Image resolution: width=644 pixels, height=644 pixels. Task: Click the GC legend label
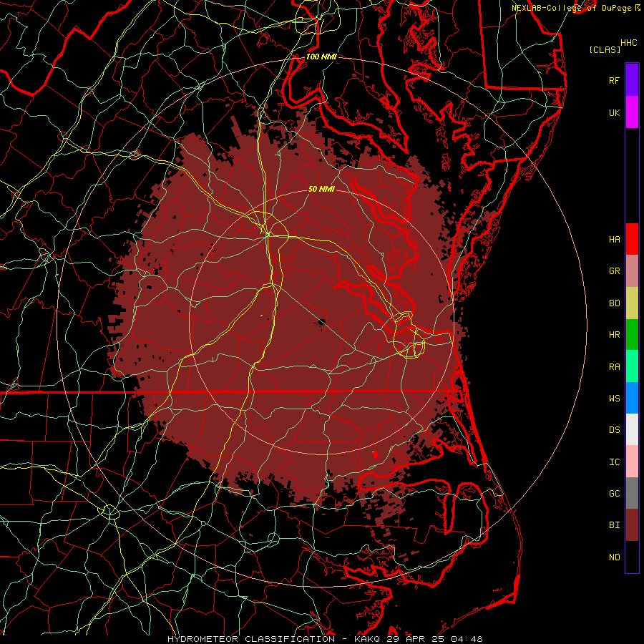point(614,493)
